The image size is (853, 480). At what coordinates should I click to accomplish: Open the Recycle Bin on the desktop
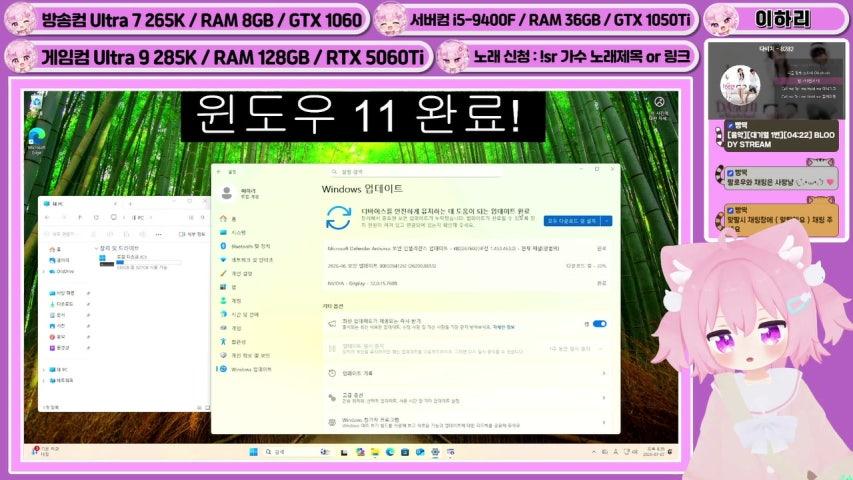[36, 102]
